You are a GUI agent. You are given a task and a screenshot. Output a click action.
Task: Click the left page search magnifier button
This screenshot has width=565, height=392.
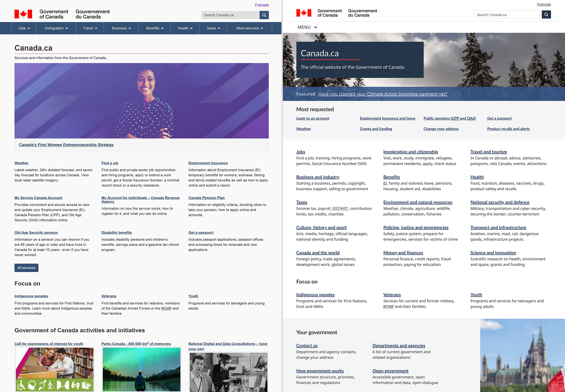(x=264, y=15)
